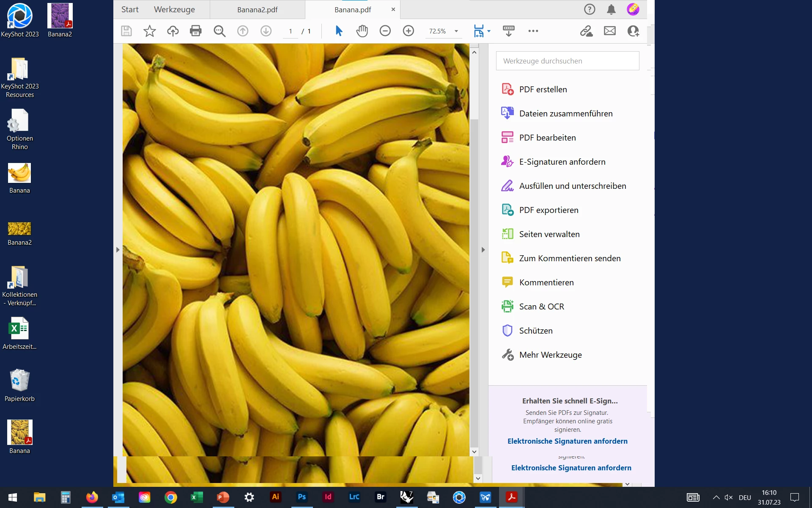Expand the fit page options dropdown
The height and width of the screenshot is (508, 812).
pyautogui.click(x=489, y=31)
